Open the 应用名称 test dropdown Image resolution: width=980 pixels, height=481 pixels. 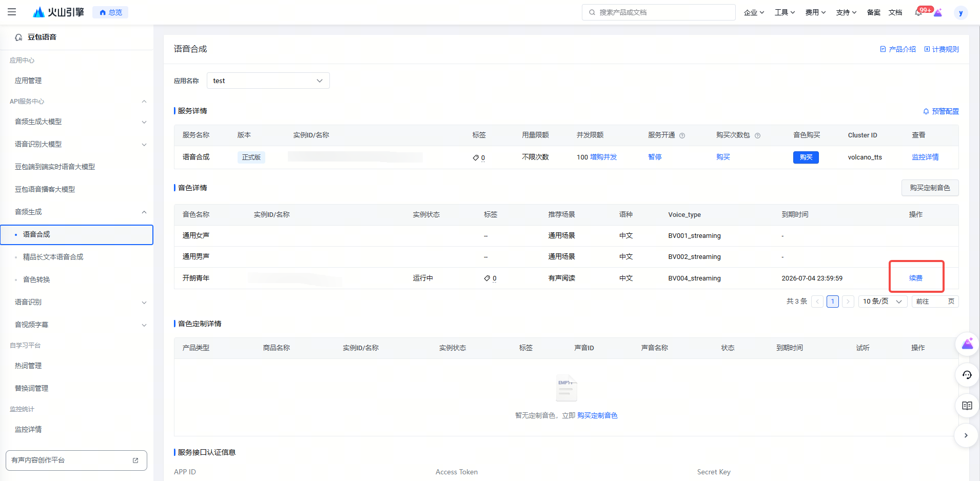[268, 81]
